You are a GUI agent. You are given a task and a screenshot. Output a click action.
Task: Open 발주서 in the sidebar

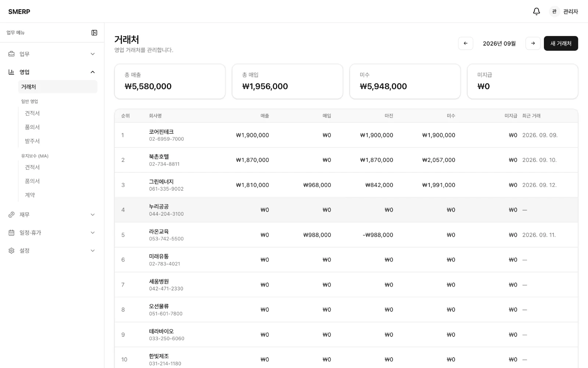click(32, 141)
